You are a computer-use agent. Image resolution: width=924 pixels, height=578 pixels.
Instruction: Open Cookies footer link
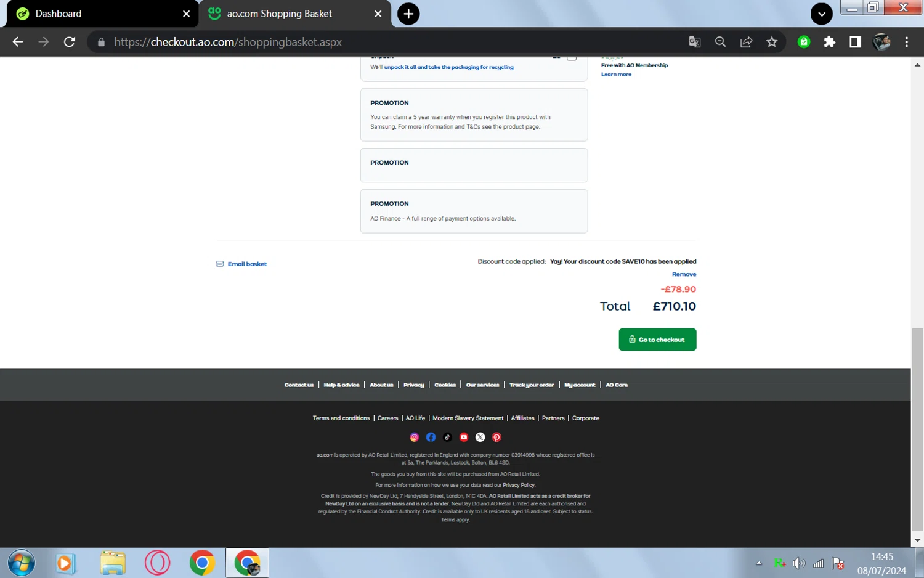[445, 385]
